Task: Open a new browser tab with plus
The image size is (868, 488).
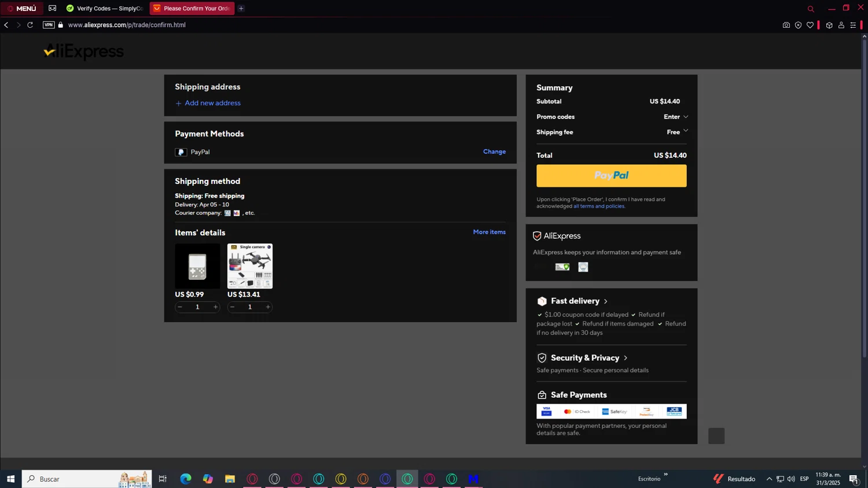Action: 241,8
